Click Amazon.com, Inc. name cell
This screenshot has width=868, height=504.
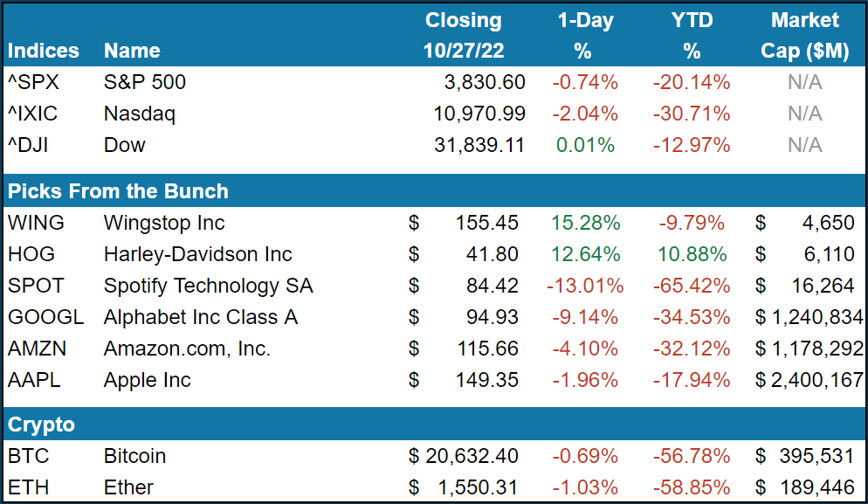187,349
